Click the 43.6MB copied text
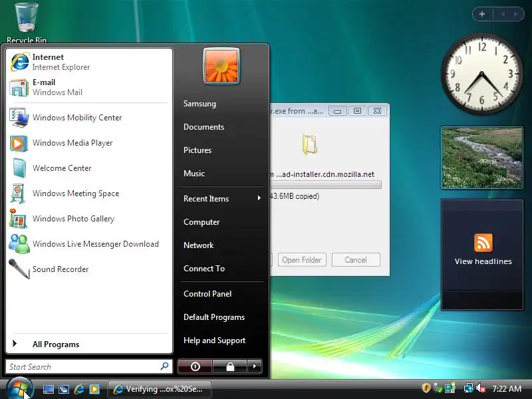 click(x=295, y=196)
